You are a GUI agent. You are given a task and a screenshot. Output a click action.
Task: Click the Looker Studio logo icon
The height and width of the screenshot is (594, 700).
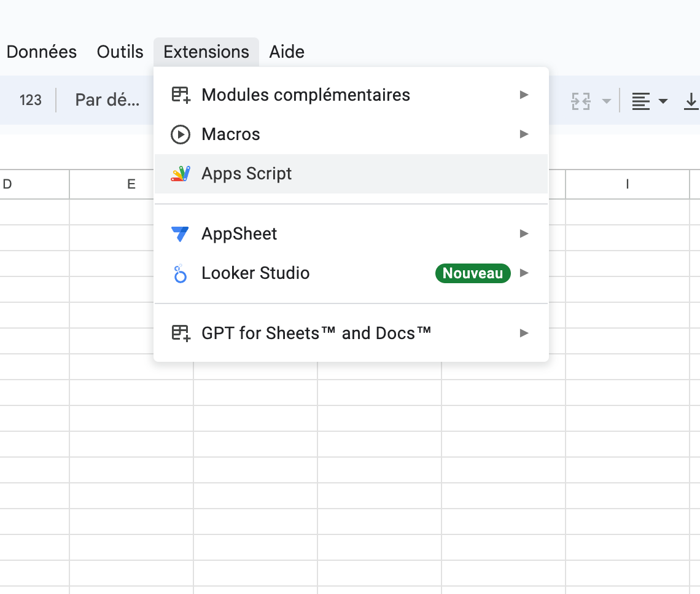[180, 274]
